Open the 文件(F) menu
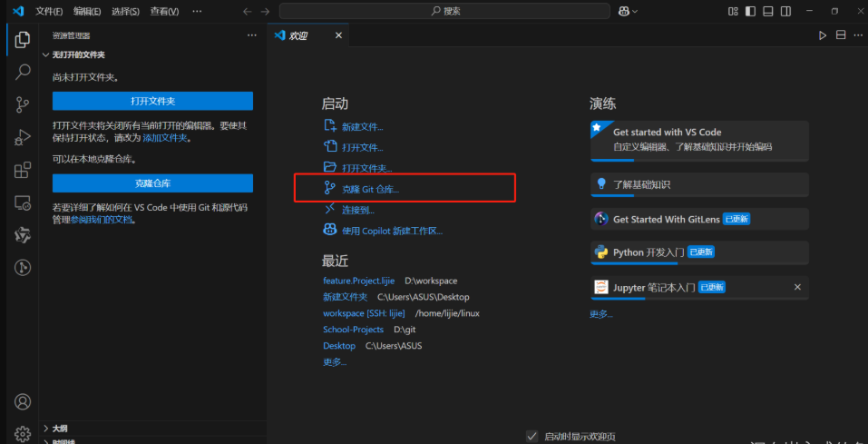Viewport: 868px width, 444px height. click(49, 11)
